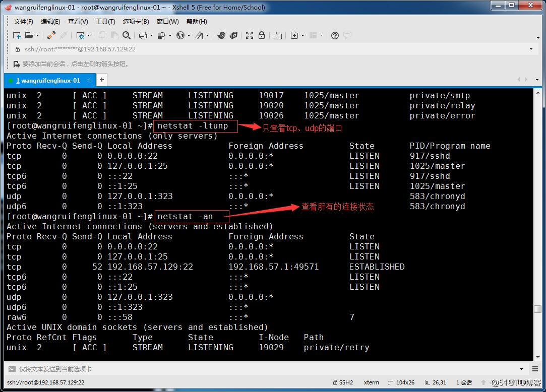Click the greyed layout panes icon
Viewport: 546px width, 392px height.
tap(313, 35)
